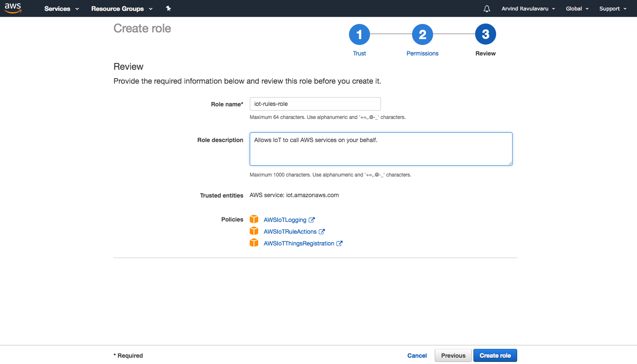Click the Cancel link
Image resolution: width=637 pixels, height=364 pixels.
pos(417,356)
